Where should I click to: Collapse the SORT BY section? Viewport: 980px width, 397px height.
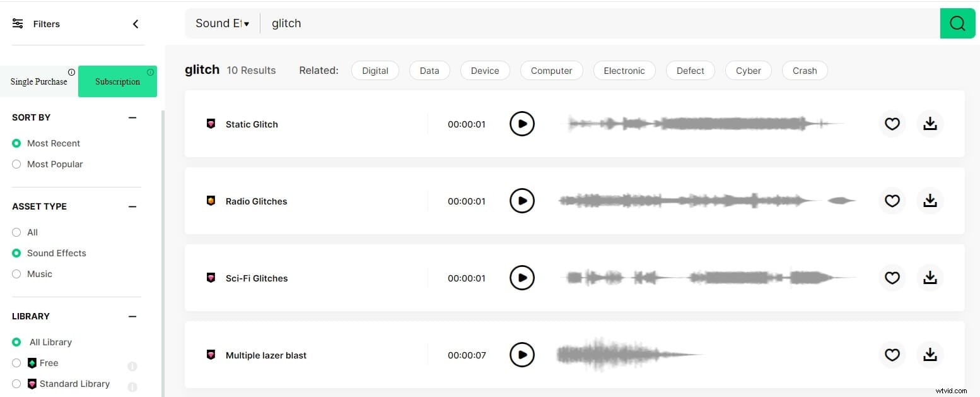pyautogui.click(x=132, y=117)
